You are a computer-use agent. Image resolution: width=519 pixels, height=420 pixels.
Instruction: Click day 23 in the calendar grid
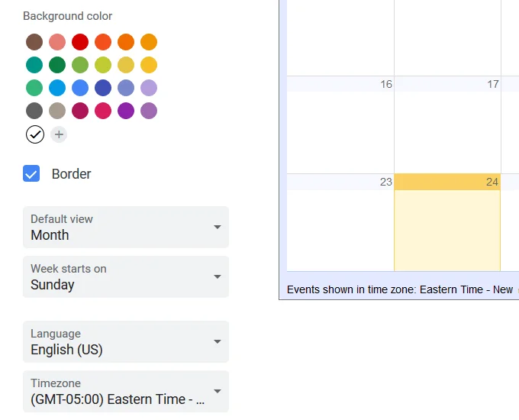click(x=340, y=222)
